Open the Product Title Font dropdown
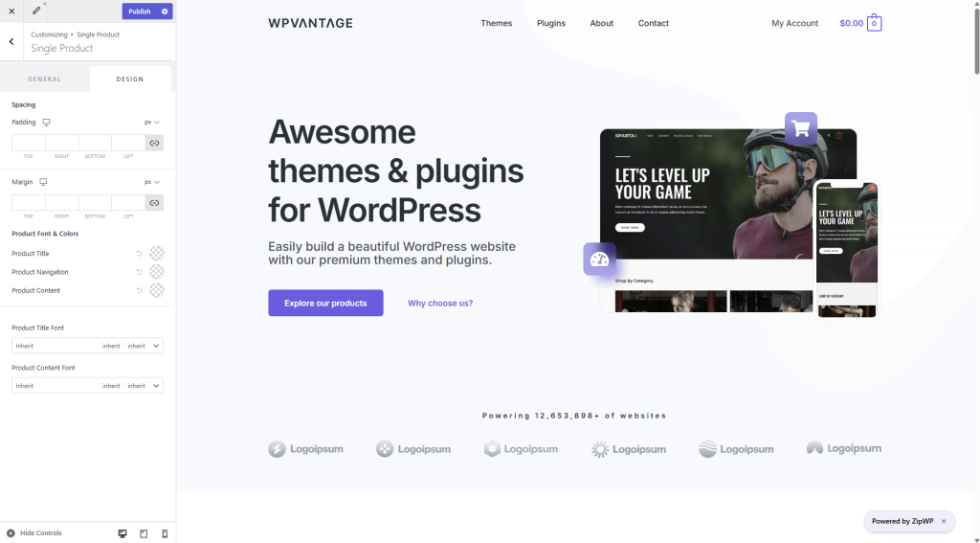 click(87, 346)
